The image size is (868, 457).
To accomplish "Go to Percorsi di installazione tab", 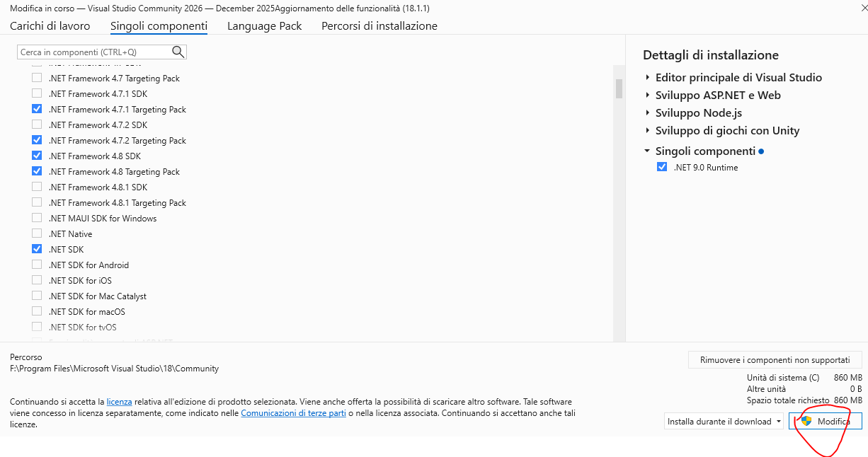I will point(379,26).
